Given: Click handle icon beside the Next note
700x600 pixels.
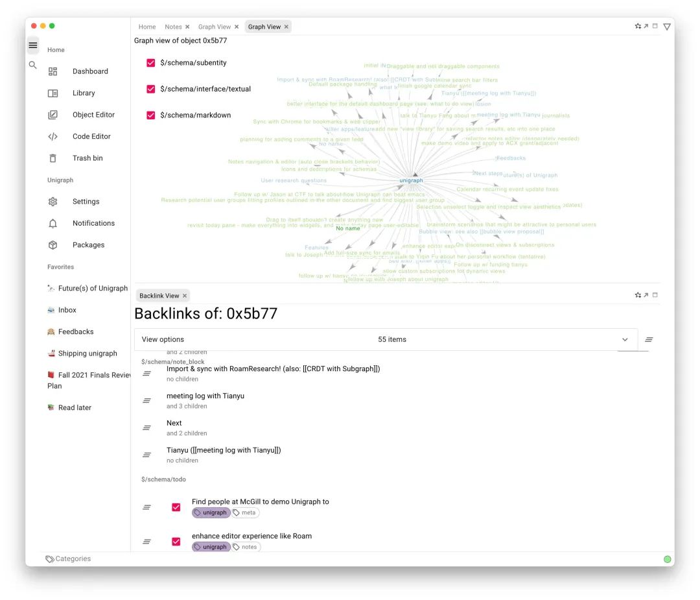Looking at the screenshot, I should pyautogui.click(x=146, y=428).
